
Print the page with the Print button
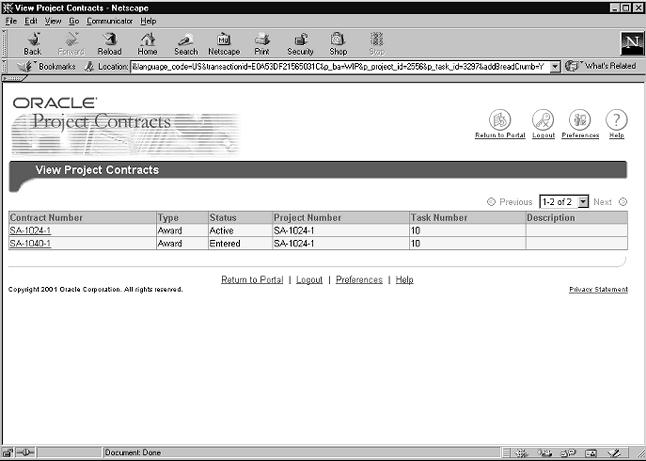262,44
